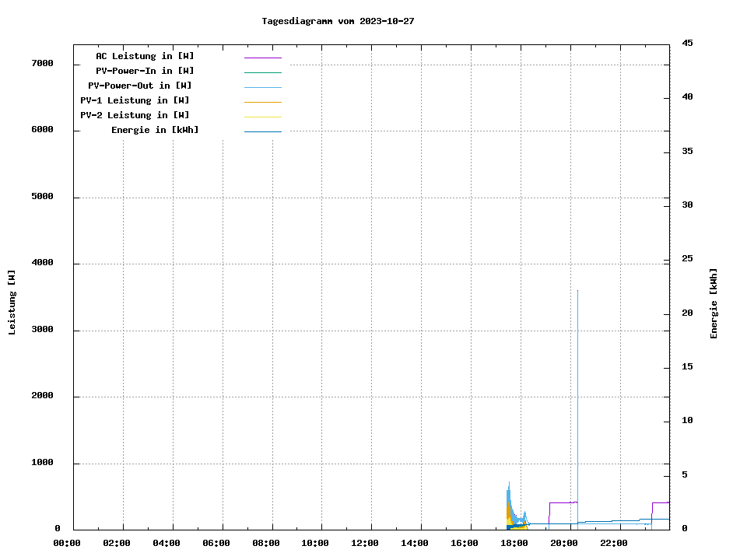Image resolution: width=747 pixels, height=560 pixels.
Task: Select the PV-2 Leistung legend label
Action: pyautogui.click(x=135, y=115)
